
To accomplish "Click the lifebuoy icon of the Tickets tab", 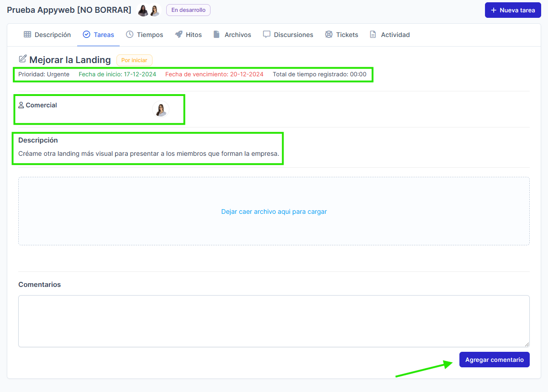I will pyautogui.click(x=329, y=35).
